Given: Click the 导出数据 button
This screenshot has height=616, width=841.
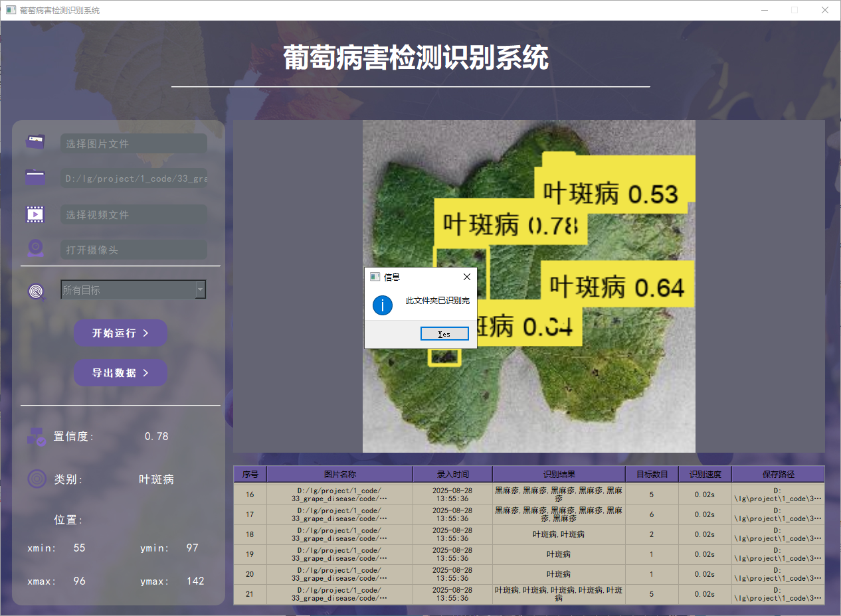Looking at the screenshot, I should (x=120, y=372).
